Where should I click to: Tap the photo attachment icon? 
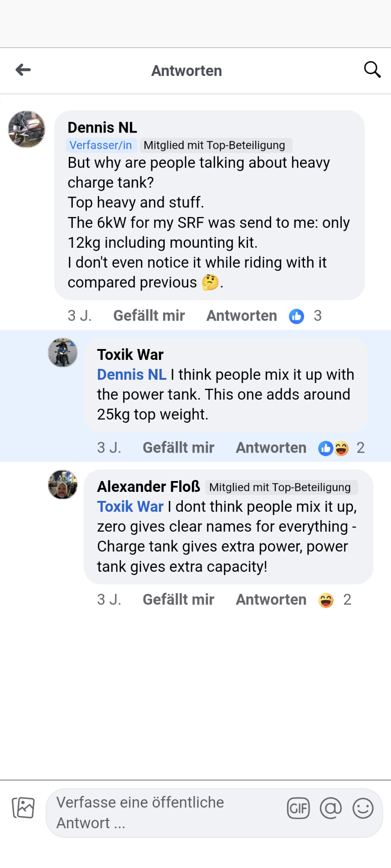(x=24, y=808)
